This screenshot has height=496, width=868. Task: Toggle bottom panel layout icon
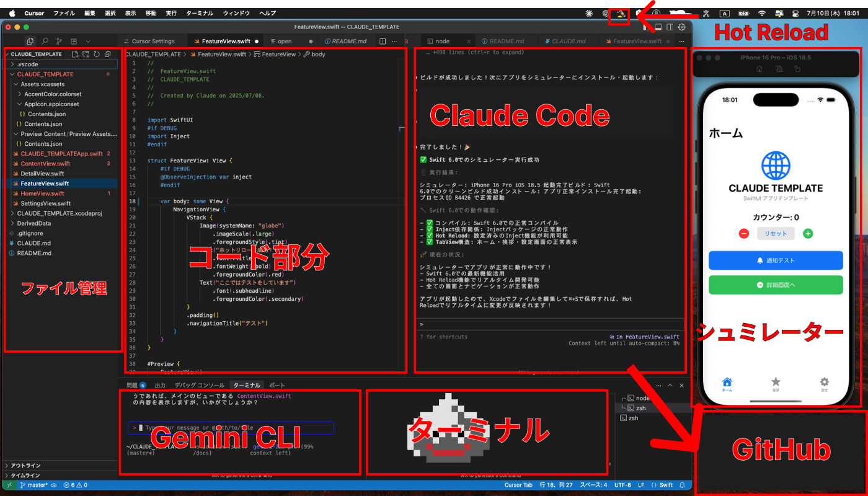pos(658,27)
